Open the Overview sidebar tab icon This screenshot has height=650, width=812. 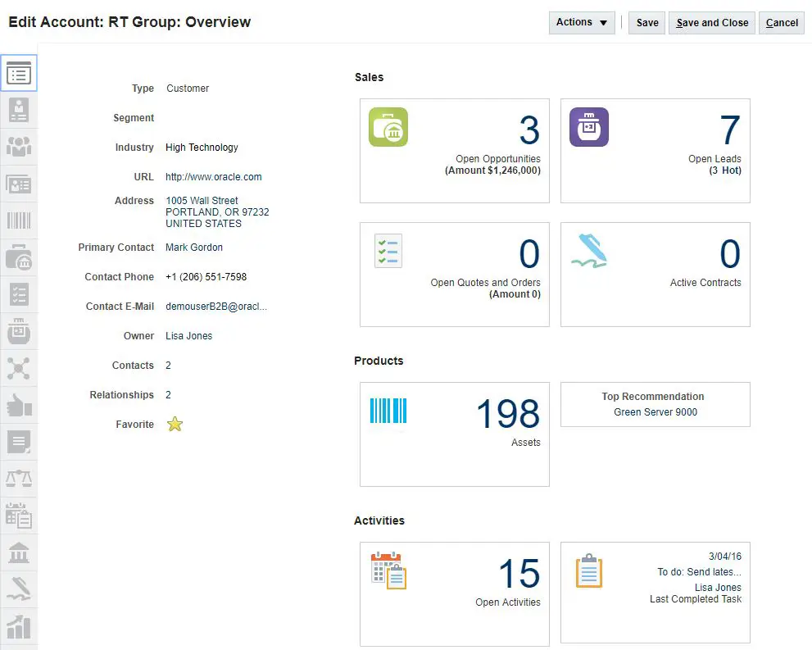[18, 74]
